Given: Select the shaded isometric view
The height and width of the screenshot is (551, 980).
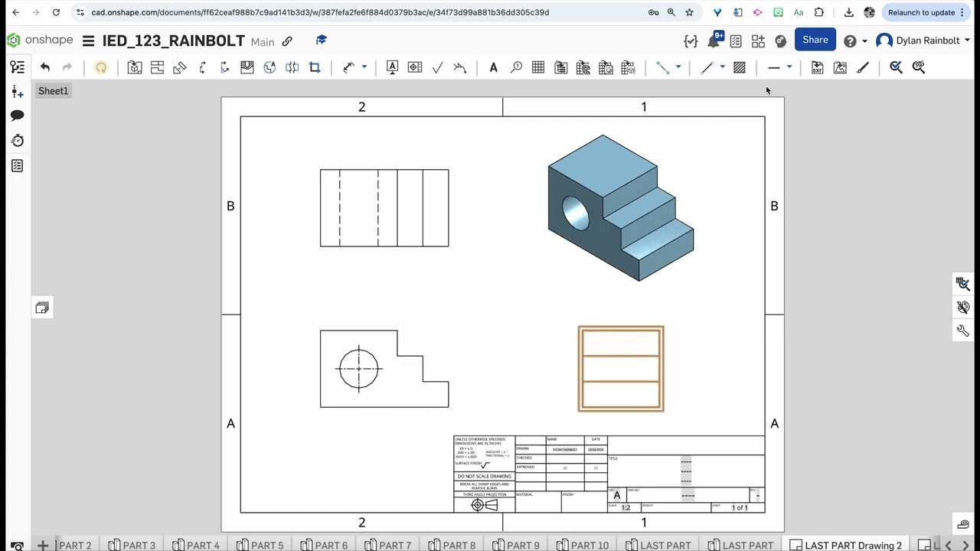Looking at the screenshot, I should (621, 208).
